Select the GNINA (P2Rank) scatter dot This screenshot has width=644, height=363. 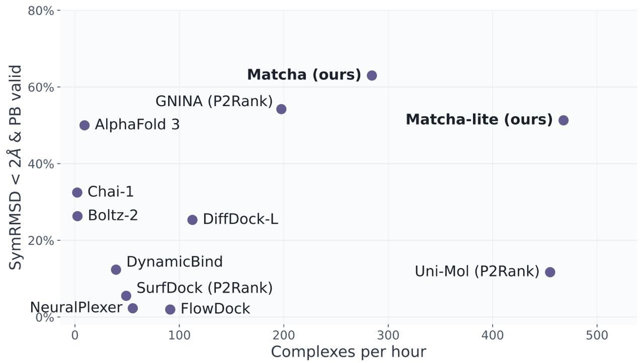[x=281, y=109]
